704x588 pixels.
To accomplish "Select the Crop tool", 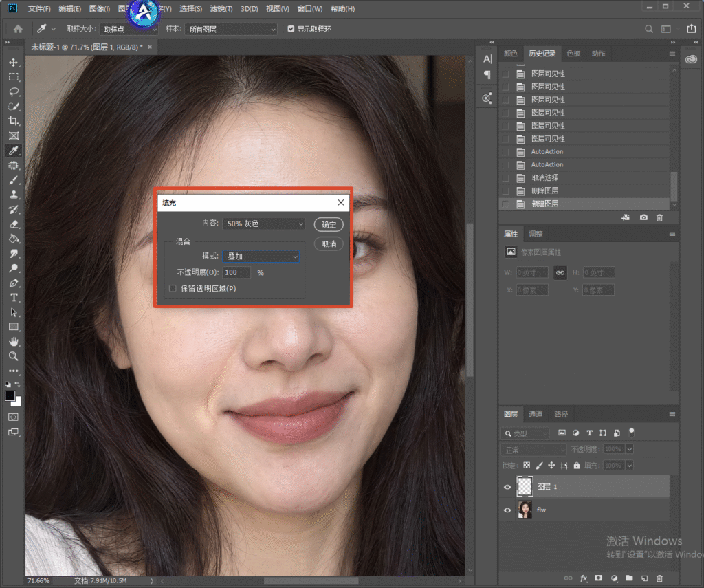I will pyautogui.click(x=14, y=121).
